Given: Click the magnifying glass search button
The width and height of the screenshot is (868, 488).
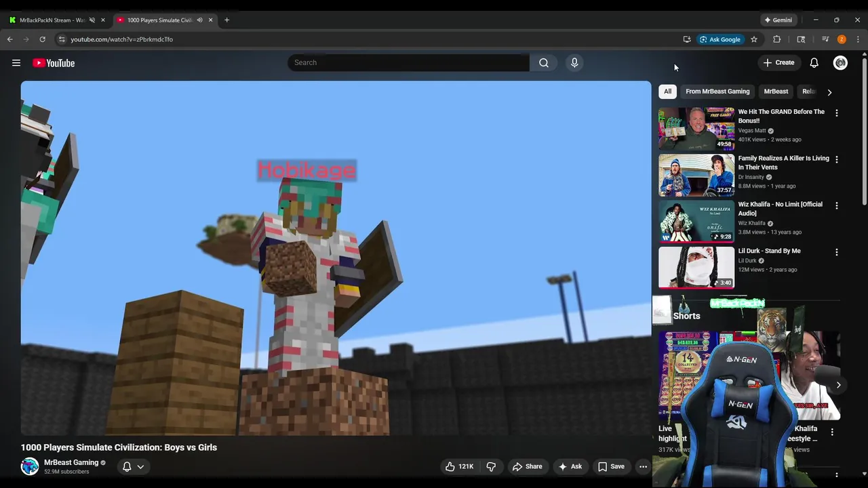Looking at the screenshot, I should [544, 62].
